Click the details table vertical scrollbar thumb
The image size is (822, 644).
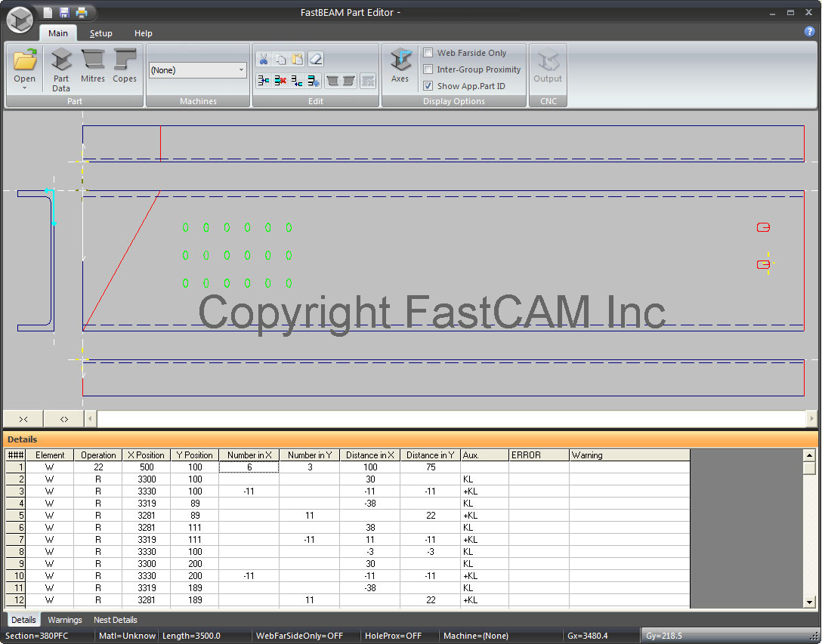(809, 467)
